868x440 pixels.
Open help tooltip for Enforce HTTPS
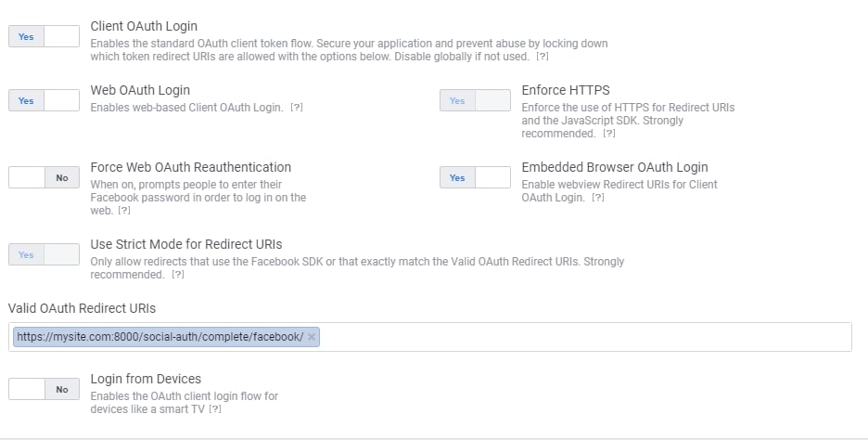point(609,134)
